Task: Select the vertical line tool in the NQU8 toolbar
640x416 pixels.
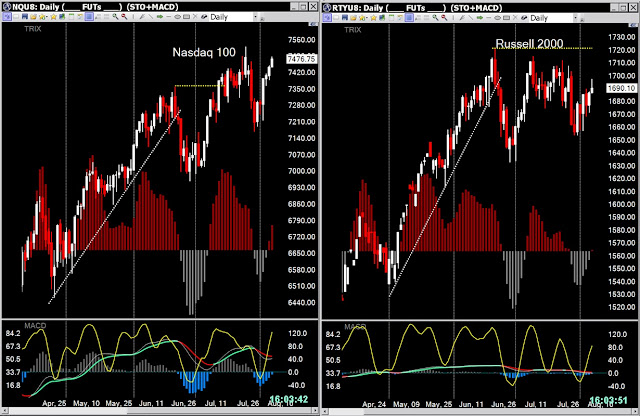Action: (133, 17)
